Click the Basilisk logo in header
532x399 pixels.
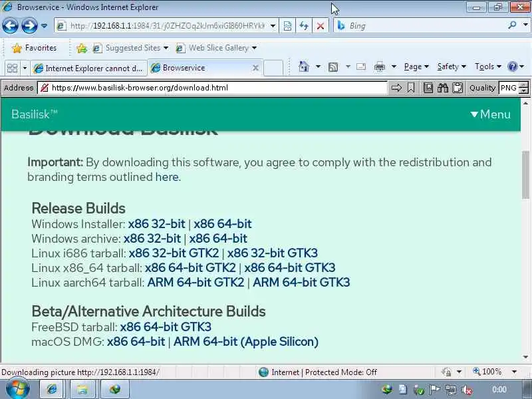pos(35,114)
